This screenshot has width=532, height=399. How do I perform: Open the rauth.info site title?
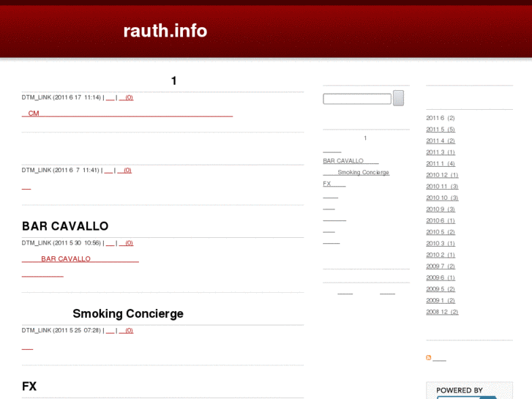point(165,31)
